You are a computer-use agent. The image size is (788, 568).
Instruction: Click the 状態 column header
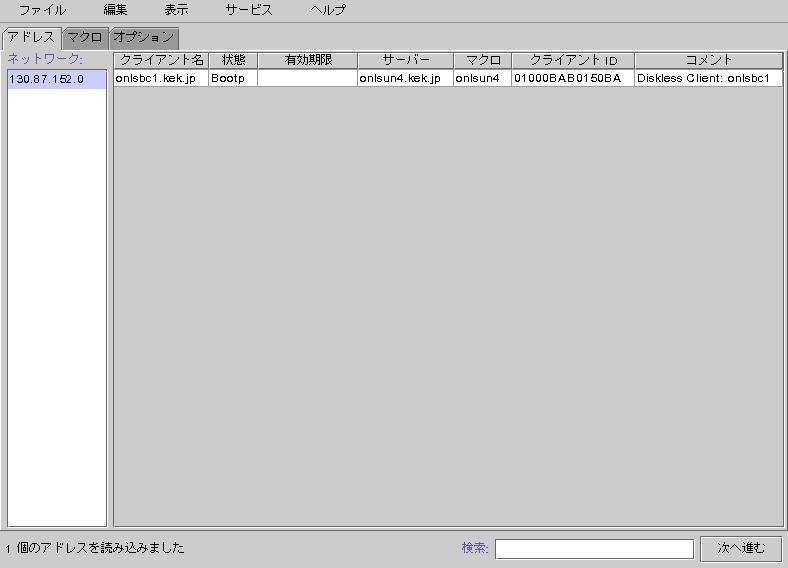pyautogui.click(x=234, y=61)
